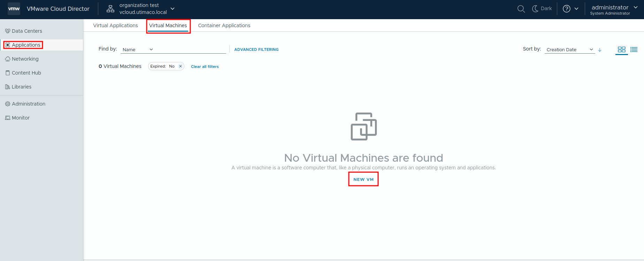644x261 pixels.
Task: Click VMware Cloud Director title
Action: [58, 9]
